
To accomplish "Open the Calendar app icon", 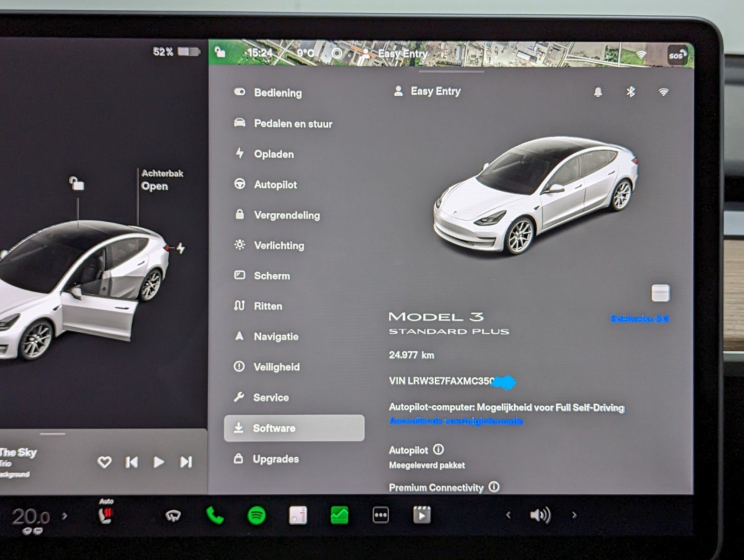I will [x=298, y=515].
